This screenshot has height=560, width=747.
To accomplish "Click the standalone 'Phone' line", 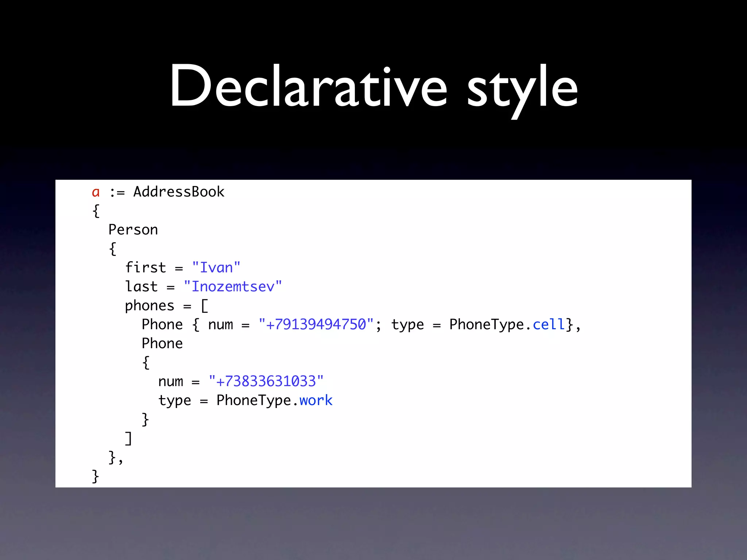I will pos(162,343).
